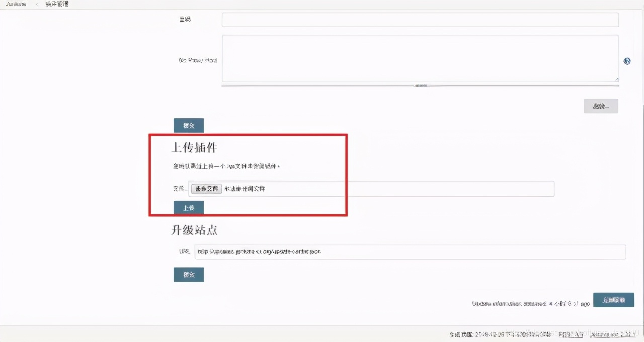
Task: Select the 升级站点 section heading
Action: tap(194, 230)
